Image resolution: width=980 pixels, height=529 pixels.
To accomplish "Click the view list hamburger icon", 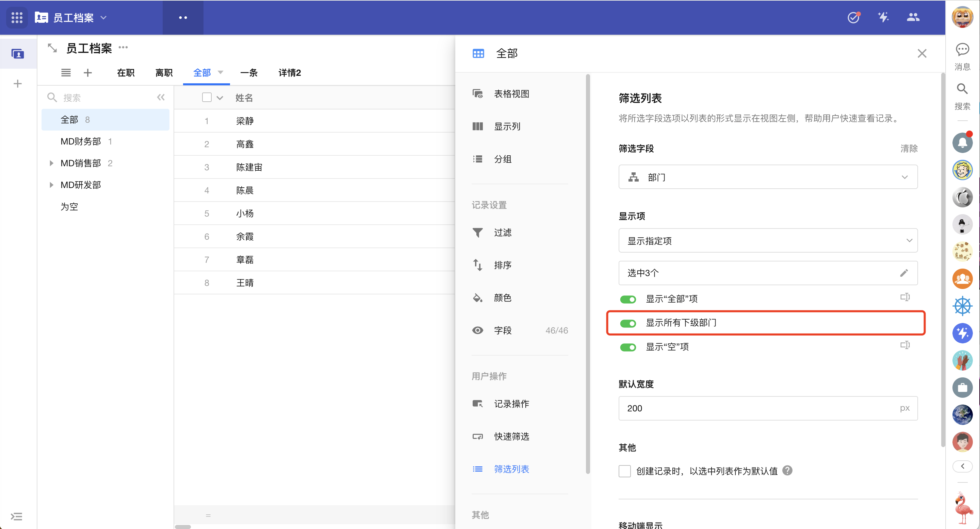I will click(x=66, y=73).
